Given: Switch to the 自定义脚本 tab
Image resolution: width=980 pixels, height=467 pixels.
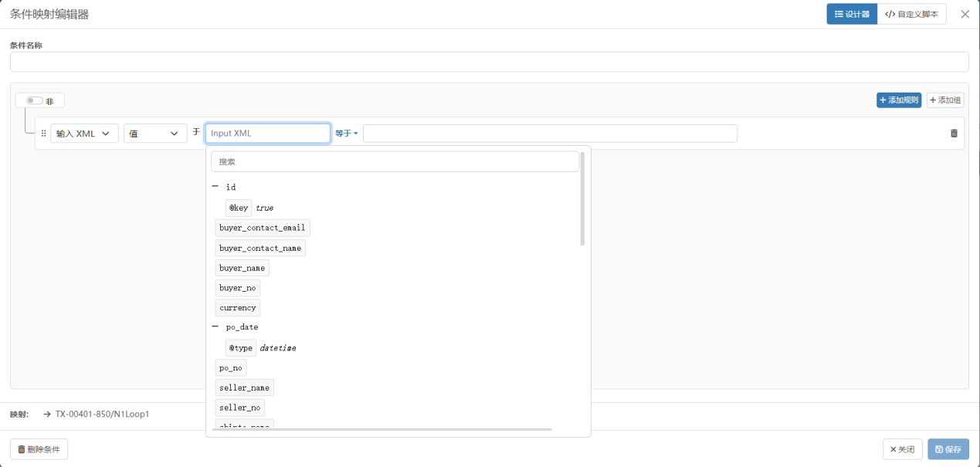Looking at the screenshot, I should point(911,14).
